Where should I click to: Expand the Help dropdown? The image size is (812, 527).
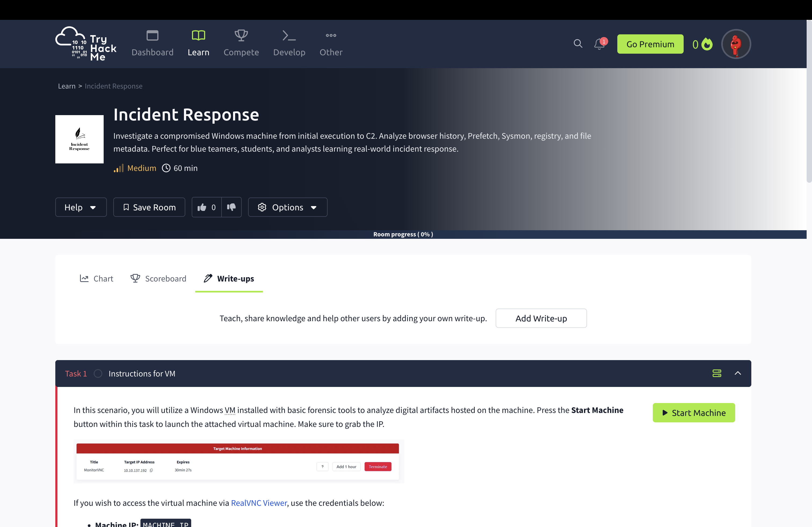tap(81, 207)
